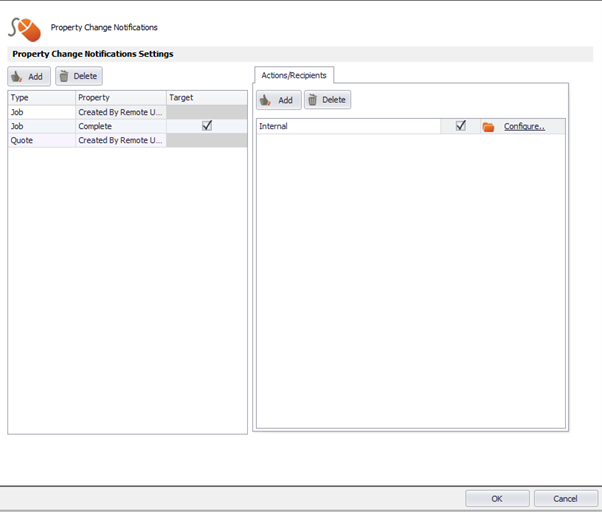This screenshot has width=602, height=512.
Task: Select the Actions/Recipients tab
Action: [294, 75]
